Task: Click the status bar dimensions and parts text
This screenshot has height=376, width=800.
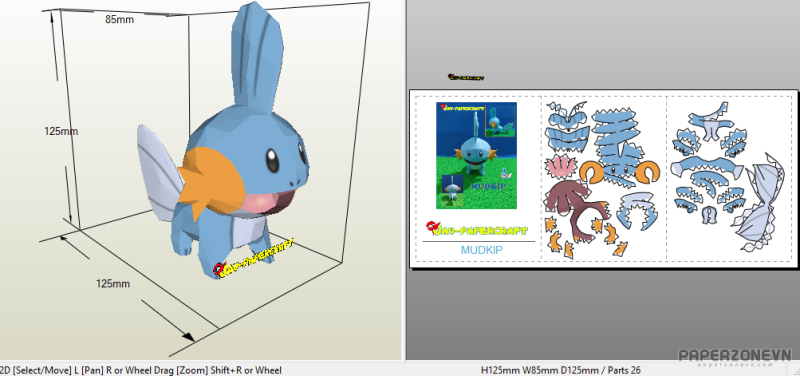Action: pos(561,370)
